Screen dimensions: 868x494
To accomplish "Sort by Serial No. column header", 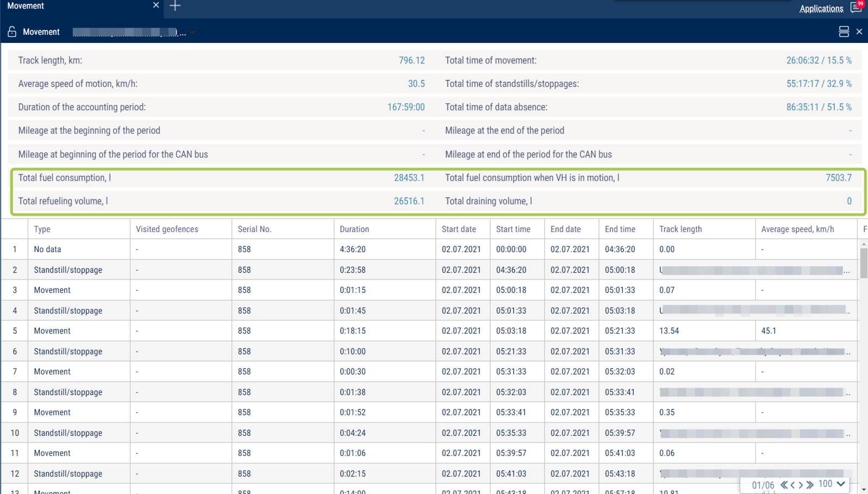I will click(283, 229).
